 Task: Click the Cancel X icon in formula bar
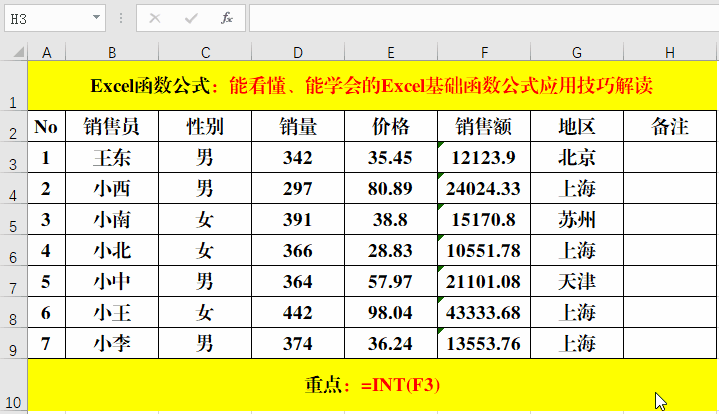(x=155, y=18)
